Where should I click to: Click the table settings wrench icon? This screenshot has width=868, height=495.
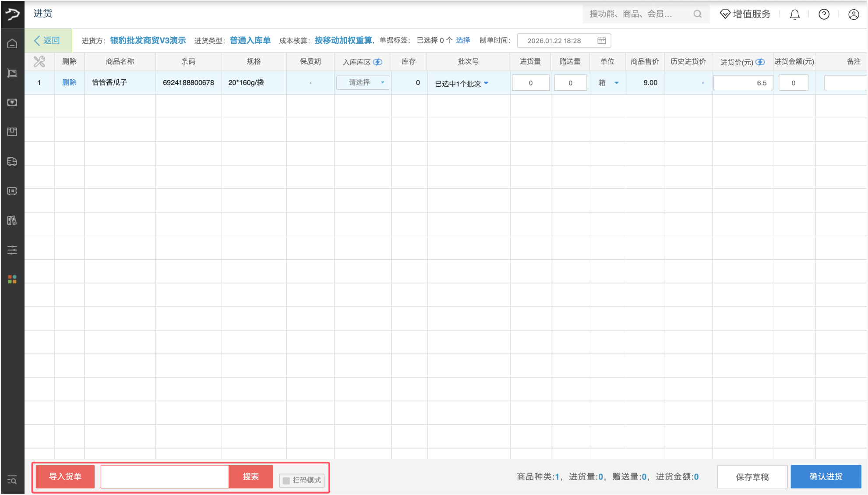pyautogui.click(x=39, y=62)
